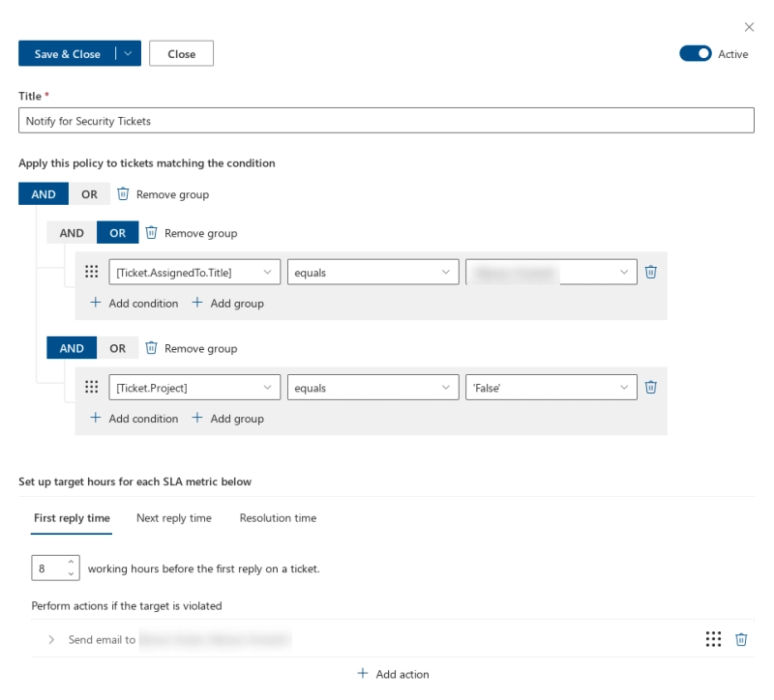Viewport: 774px width, 700px height.
Task: Delete the Send email action
Action: [x=741, y=640]
